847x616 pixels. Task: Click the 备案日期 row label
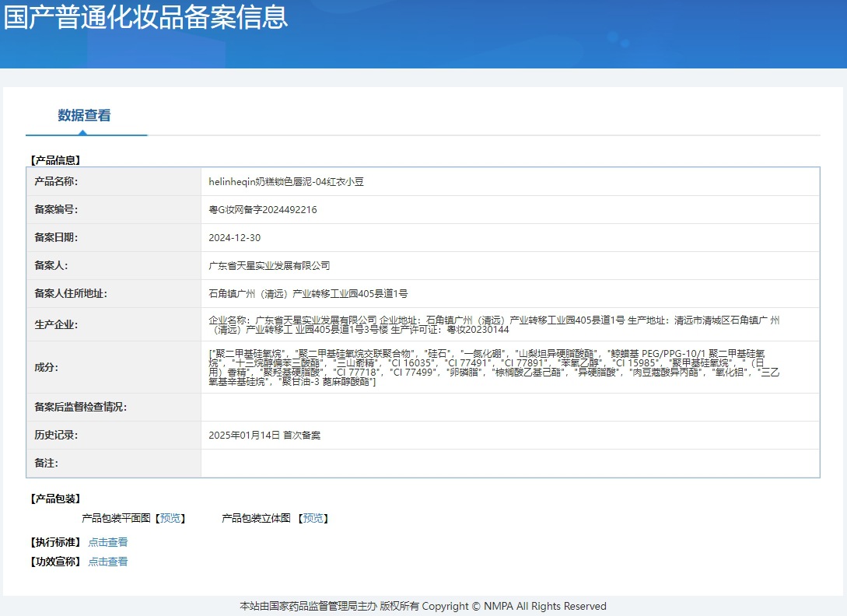(x=56, y=238)
